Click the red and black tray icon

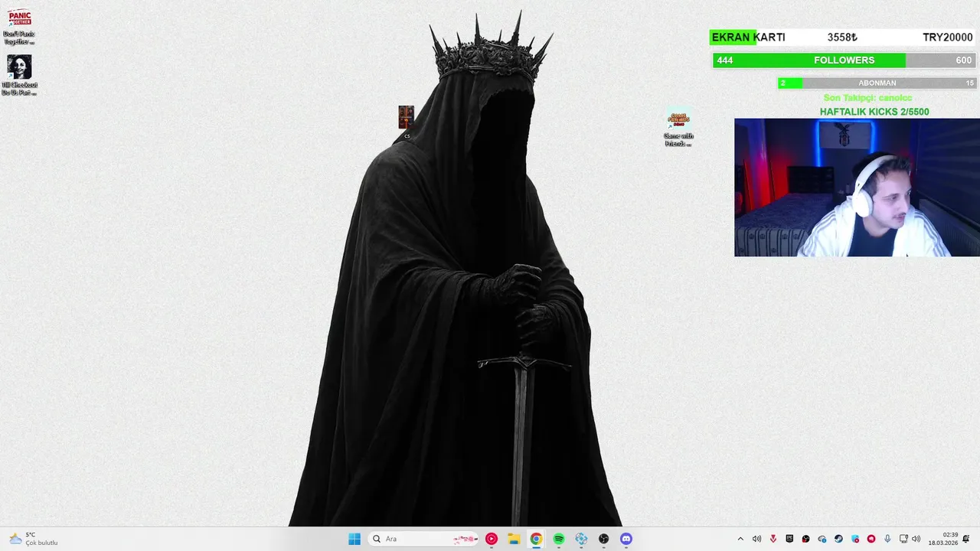[805, 539]
